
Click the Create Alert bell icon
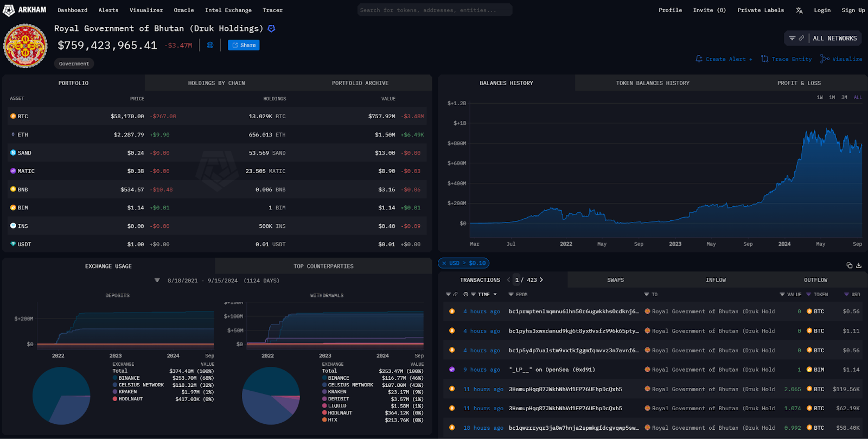tap(699, 59)
